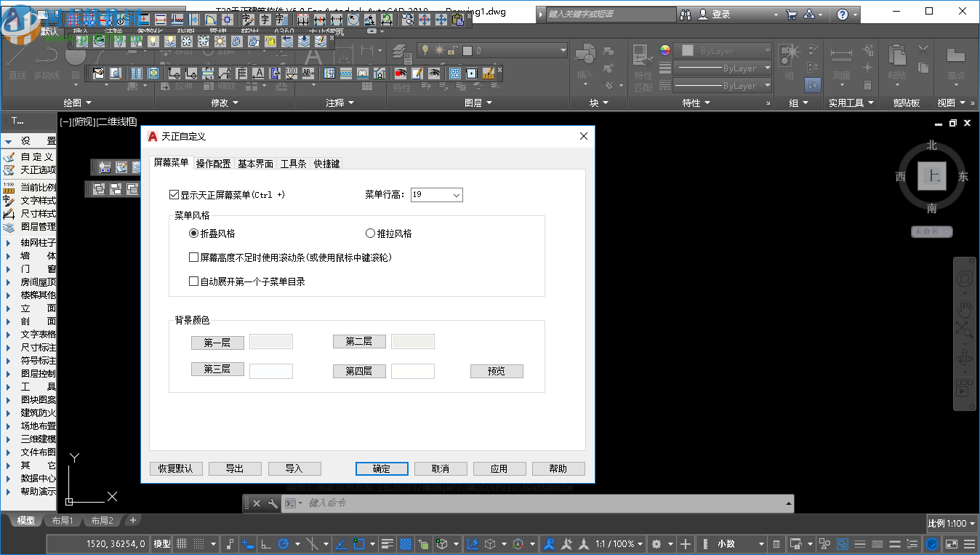The height and width of the screenshot is (555, 980).
Task: Switch to the 快捷键 tab
Action: (326, 163)
